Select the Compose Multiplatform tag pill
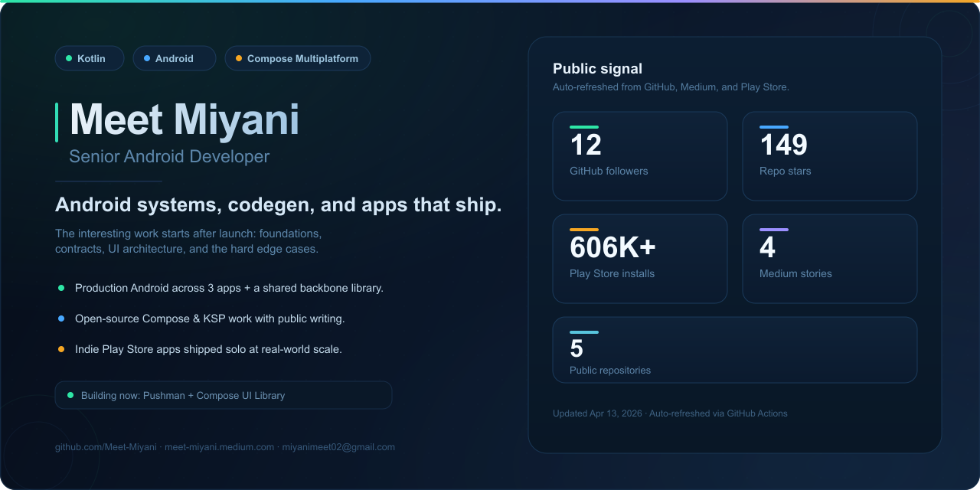The width and height of the screenshot is (980, 490). [298, 58]
